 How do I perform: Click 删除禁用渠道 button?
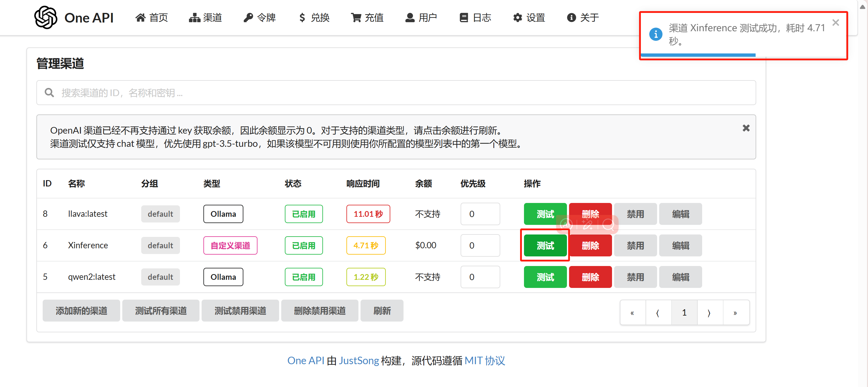[x=320, y=310]
